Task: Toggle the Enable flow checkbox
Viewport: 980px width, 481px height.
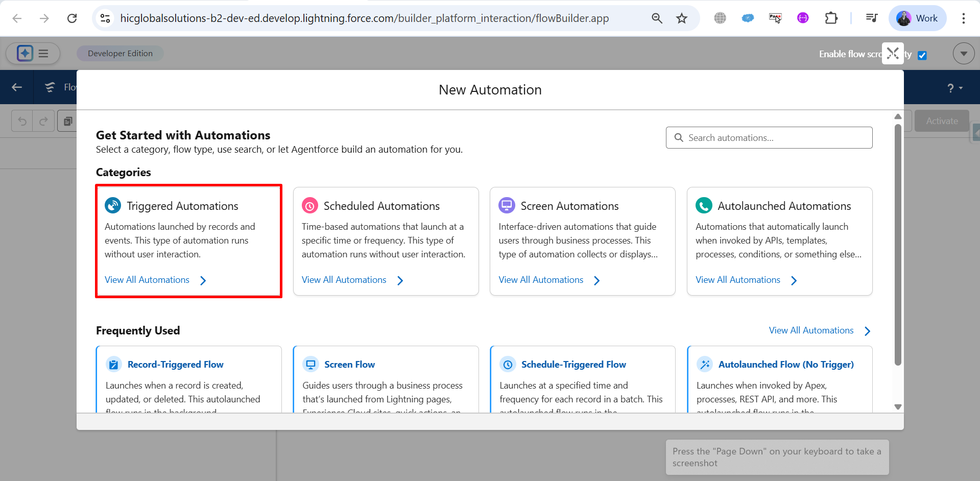Action: 922,55
